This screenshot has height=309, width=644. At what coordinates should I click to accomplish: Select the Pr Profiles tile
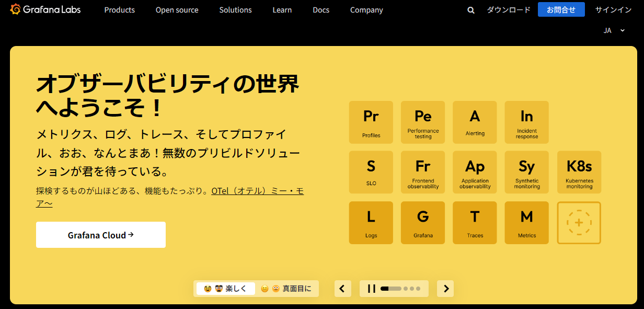point(371,122)
